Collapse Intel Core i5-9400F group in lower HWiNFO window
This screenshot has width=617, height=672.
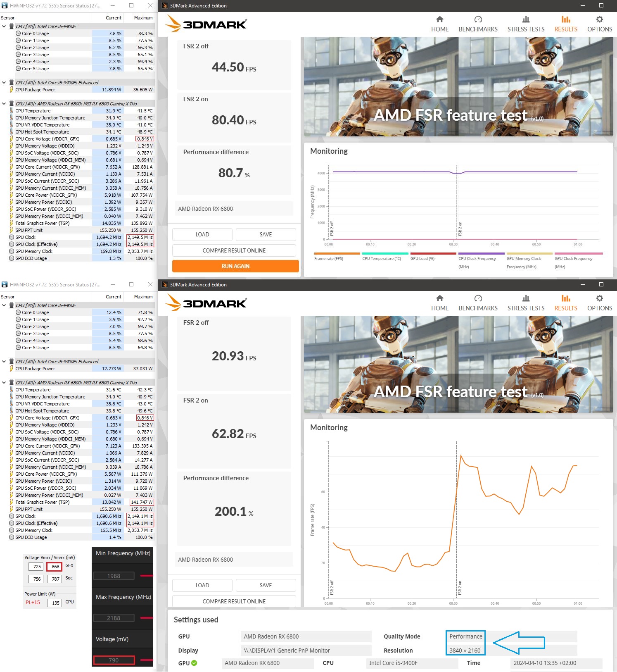4,305
